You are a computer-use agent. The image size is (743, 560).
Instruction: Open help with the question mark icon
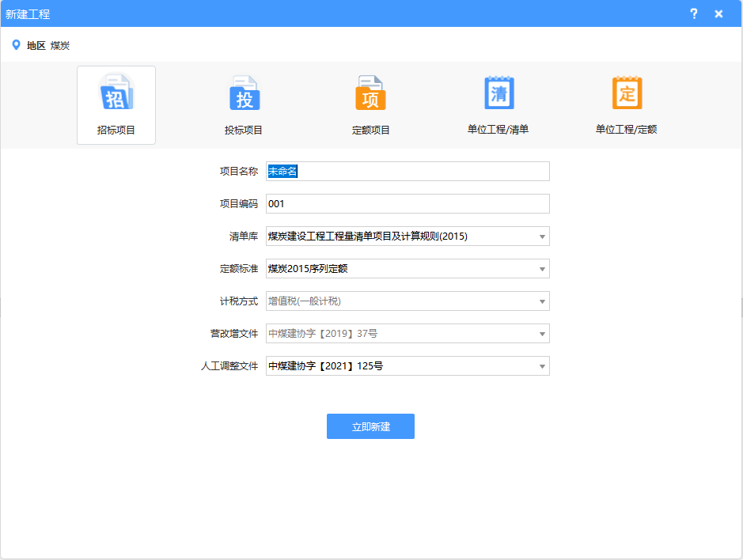tap(694, 13)
